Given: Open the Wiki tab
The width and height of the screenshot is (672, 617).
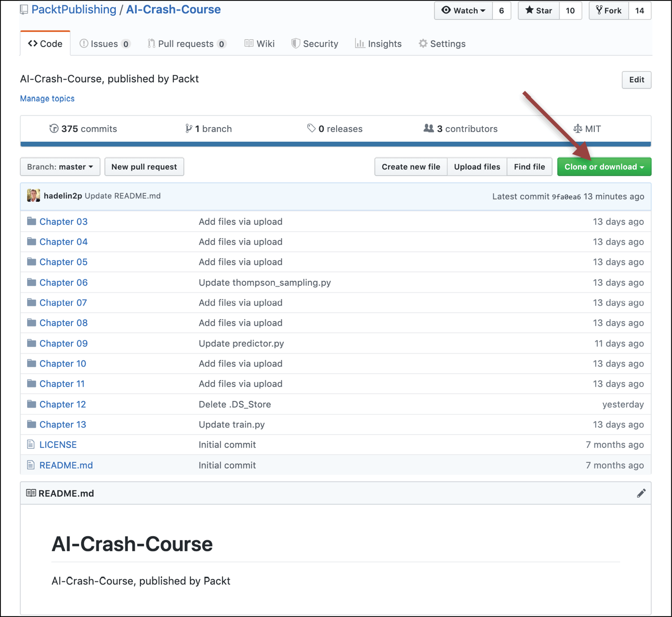Looking at the screenshot, I should coord(260,44).
